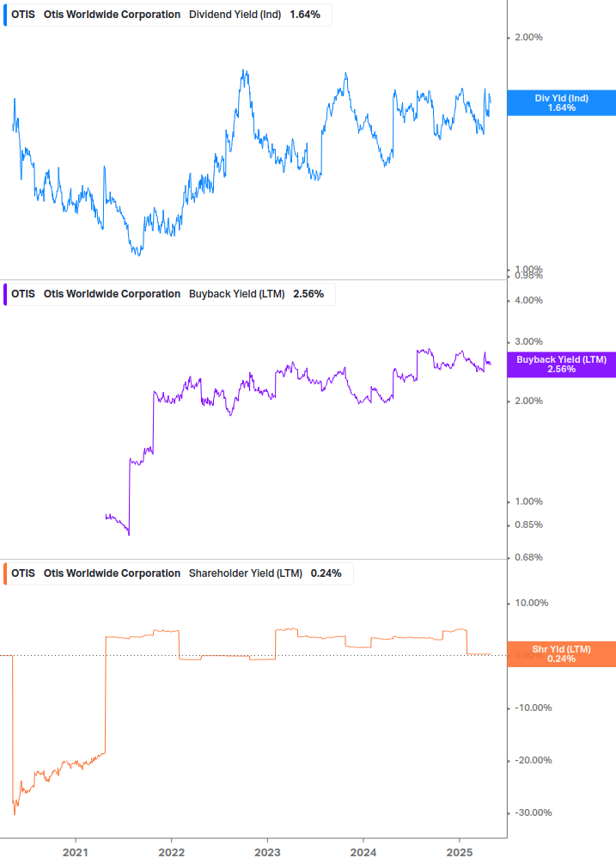Click the 0.24% value in bottom legend

click(x=326, y=573)
